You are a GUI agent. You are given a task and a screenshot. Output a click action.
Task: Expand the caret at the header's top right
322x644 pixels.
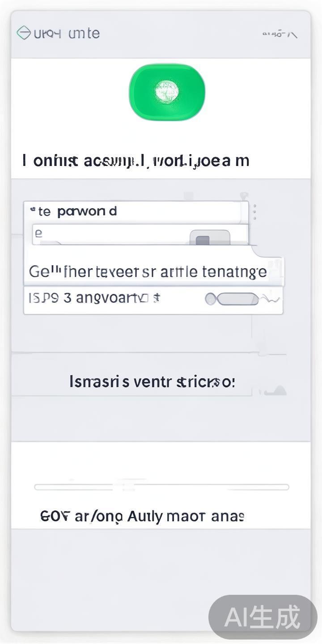click(293, 34)
